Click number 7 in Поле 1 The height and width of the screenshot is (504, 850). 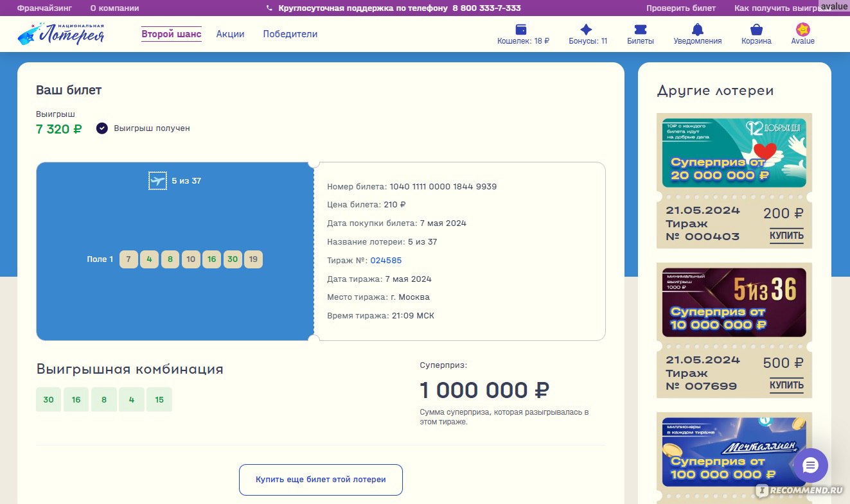tap(128, 259)
